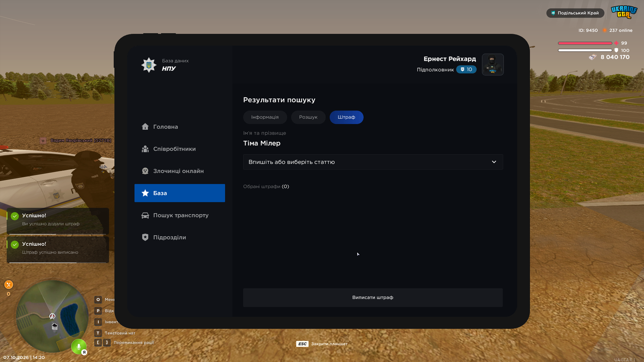Click the cash stack money icon
This screenshot has width=644, height=362.
pyautogui.click(x=593, y=57)
